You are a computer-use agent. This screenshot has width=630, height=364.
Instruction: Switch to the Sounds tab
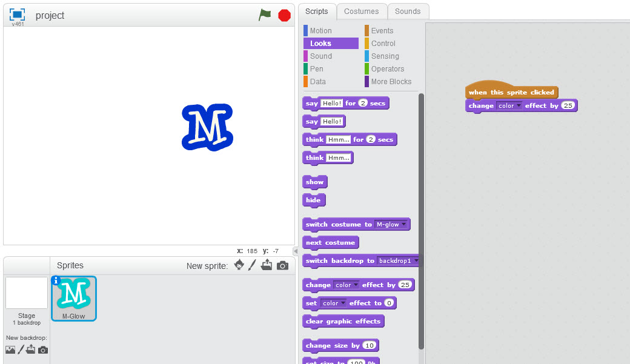point(408,12)
